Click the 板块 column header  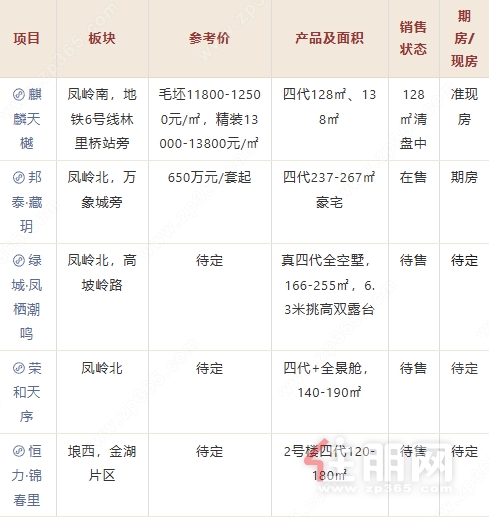102,38
